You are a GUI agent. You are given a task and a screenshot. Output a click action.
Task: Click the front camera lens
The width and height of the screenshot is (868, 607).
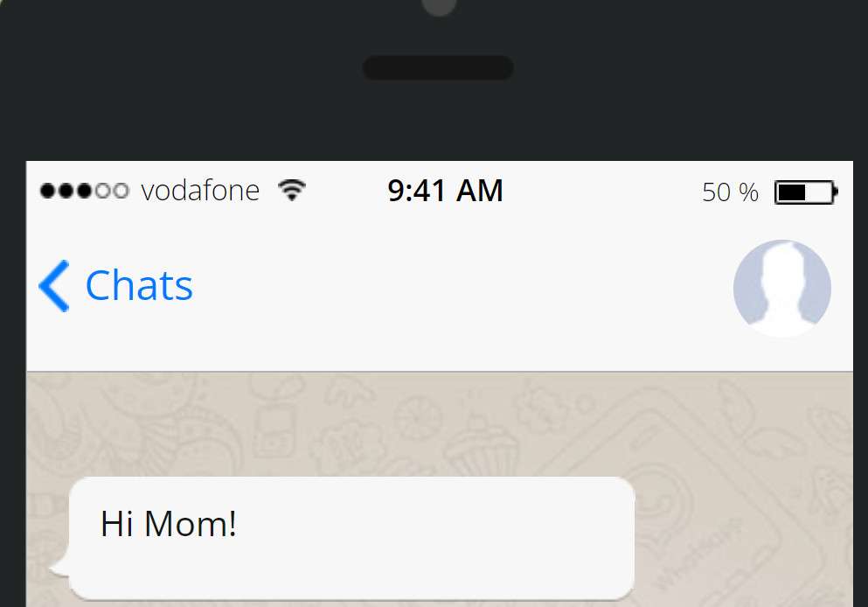439,5
